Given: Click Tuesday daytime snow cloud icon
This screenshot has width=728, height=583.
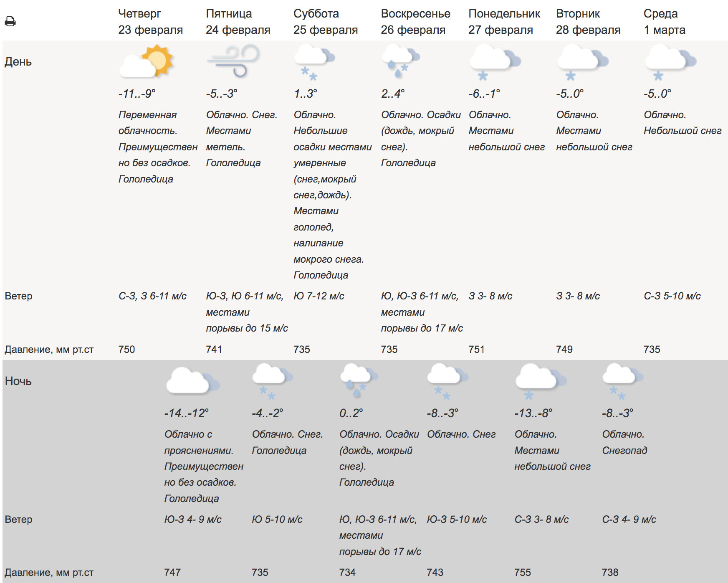Looking at the screenshot, I should (x=583, y=62).
